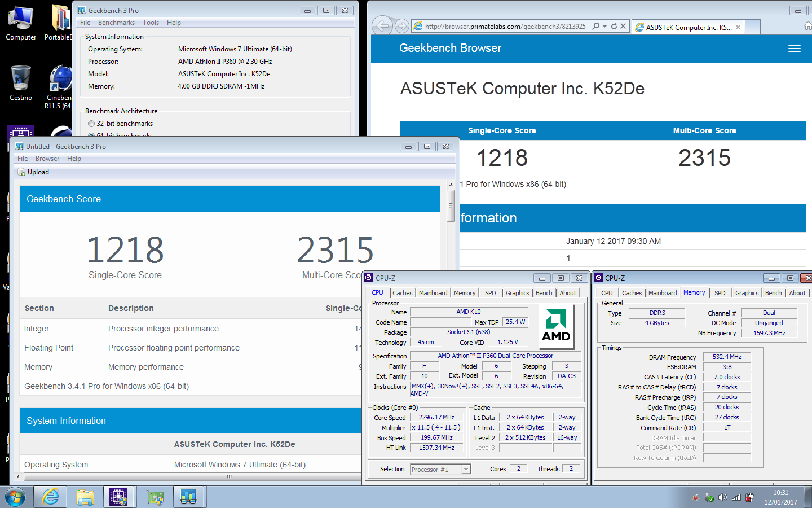Click the AMD logo in CPU-Z
The width and height of the screenshot is (812, 508).
[x=556, y=326]
